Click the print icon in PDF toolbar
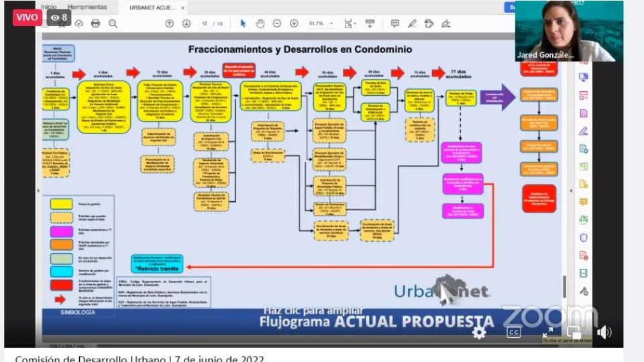The height and width of the screenshot is (362, 644). (95, 23)
